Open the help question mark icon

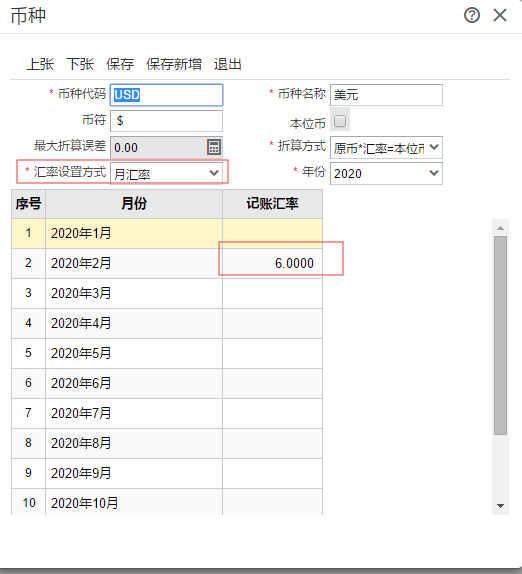coord(472,15)
